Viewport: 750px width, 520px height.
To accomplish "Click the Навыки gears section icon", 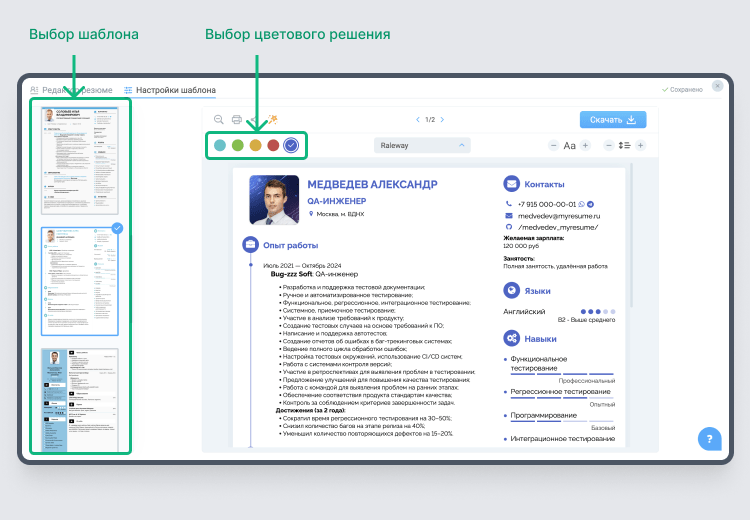I will tap(511, 338).
